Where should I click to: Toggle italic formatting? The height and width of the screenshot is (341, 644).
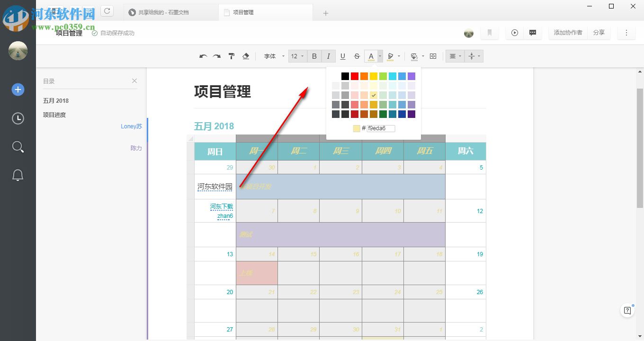click(329, 56)
